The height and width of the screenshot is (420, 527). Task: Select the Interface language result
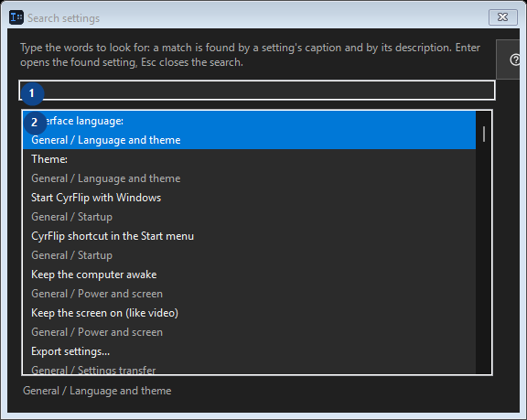point(249,130)
